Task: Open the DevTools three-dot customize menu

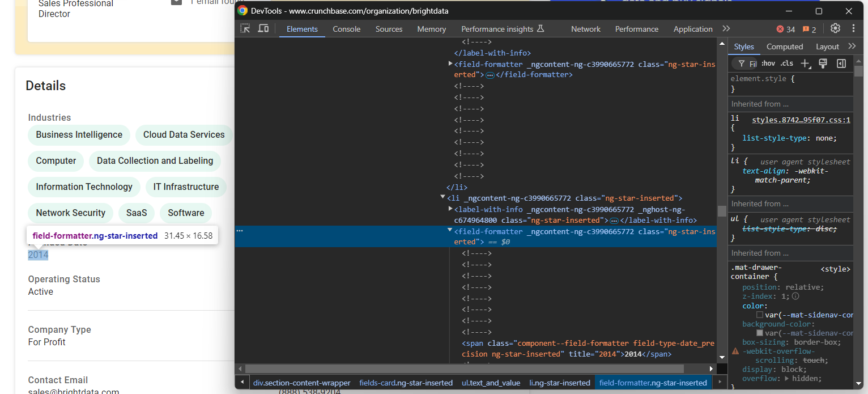Action: 853,28
